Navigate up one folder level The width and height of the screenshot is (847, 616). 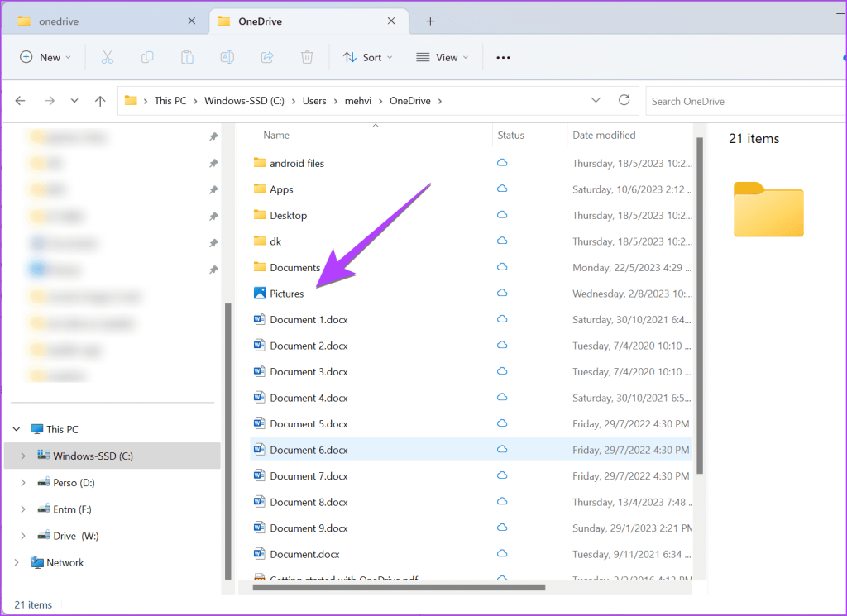[x=100, y=100]
